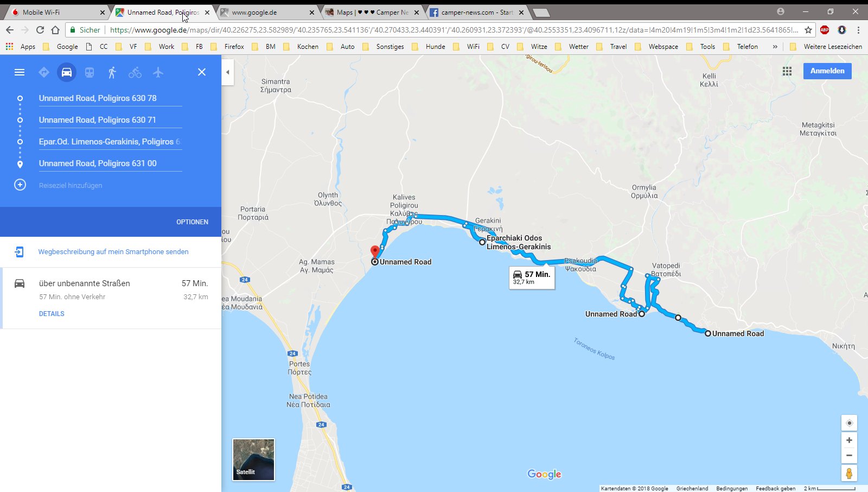Open the Google Maps hamburger menu

point(20,72)
